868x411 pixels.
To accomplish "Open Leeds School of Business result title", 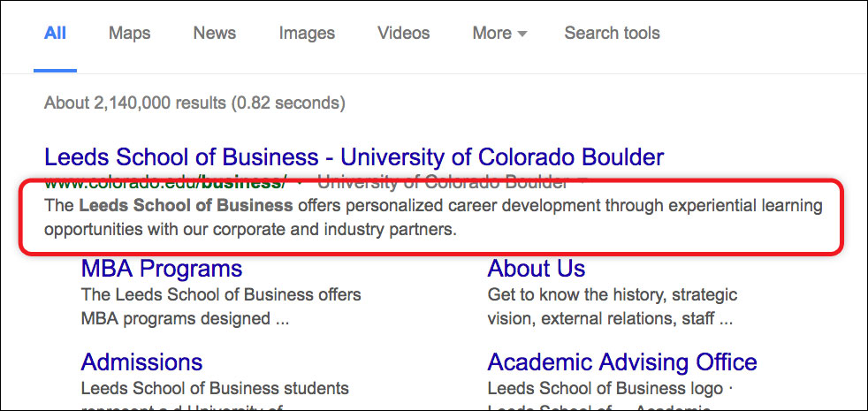I will coord(354,157).
